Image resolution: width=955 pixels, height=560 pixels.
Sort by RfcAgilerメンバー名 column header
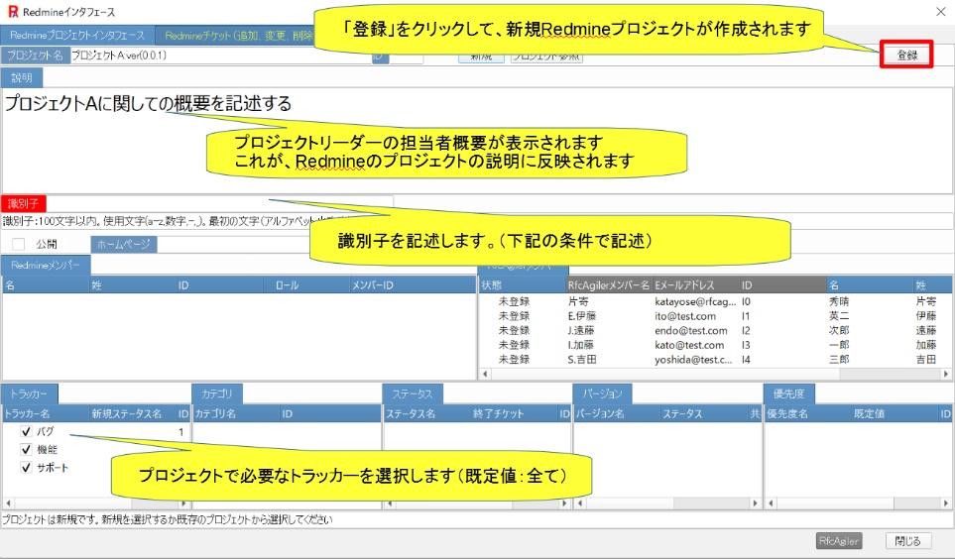pyautogui.click(x=609, y=284)
